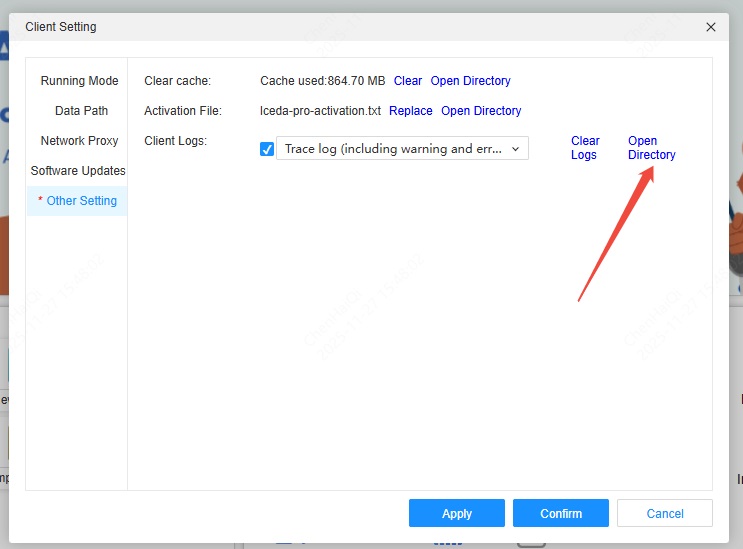This screenshot has height=549, width=743.
Task: Click Clear next to cache used
Action: pyautogui.click(x=408, y=81)
